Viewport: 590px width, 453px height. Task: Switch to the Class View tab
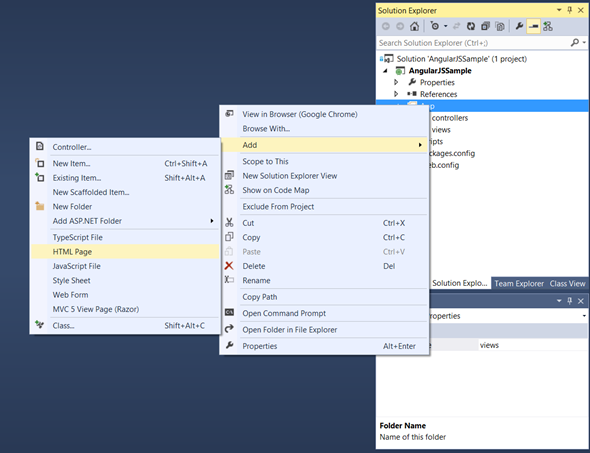point(567,284)
